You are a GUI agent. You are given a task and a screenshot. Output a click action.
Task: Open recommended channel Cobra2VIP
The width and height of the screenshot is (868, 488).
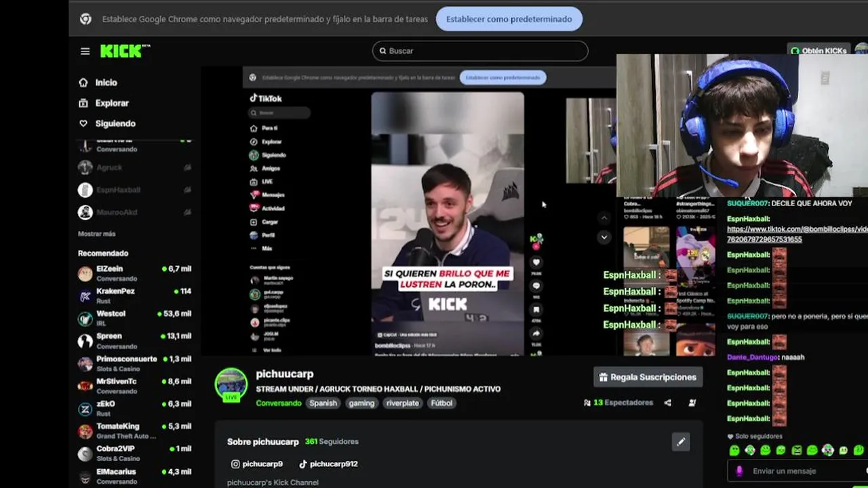point(135,453)
